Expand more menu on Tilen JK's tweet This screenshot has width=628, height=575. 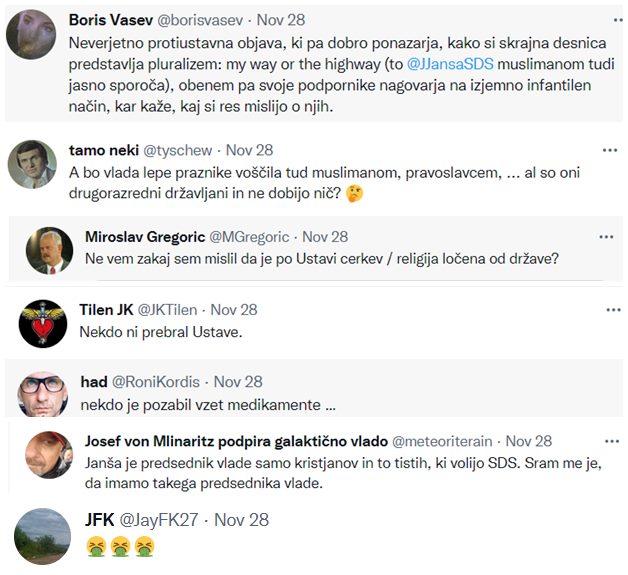coord(613,310)
